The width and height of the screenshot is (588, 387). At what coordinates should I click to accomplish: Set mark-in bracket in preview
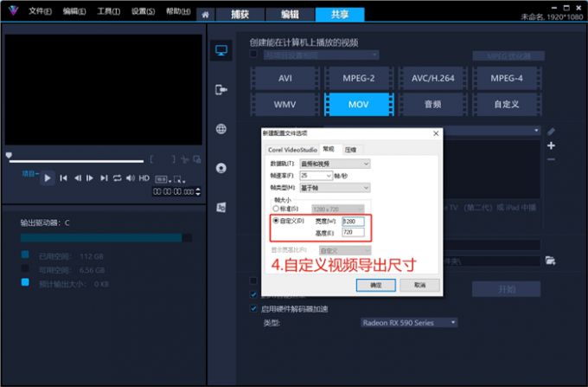click(152, 159)
